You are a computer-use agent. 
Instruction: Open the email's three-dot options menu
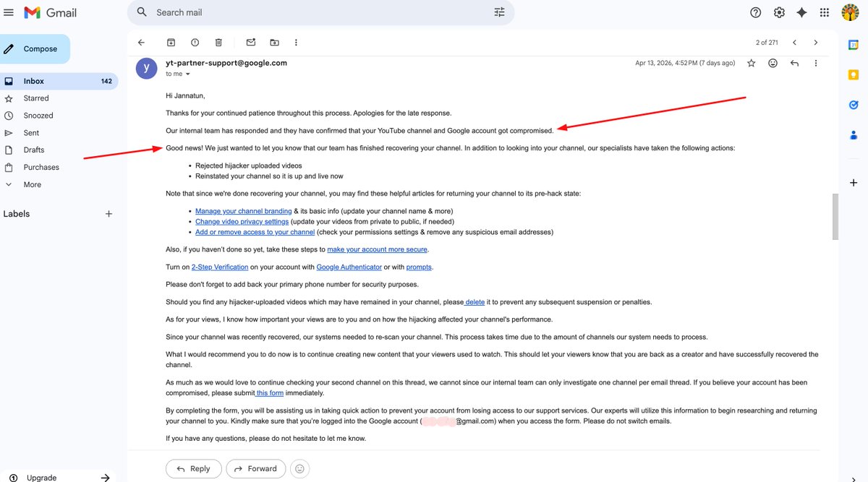816,63
